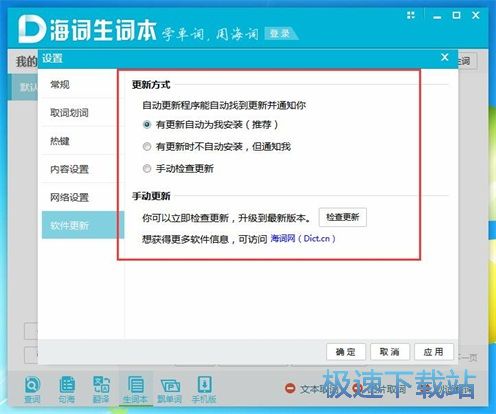The height and width of the screenshot is (414, 496).
Task: Toggle the 文本取词 text capture icon
Action: tap(290, 388)
